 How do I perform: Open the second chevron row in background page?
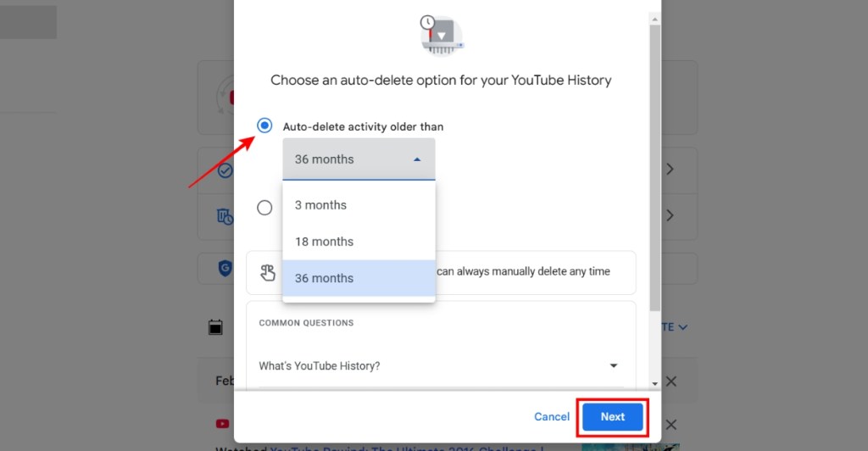(670, 214)
